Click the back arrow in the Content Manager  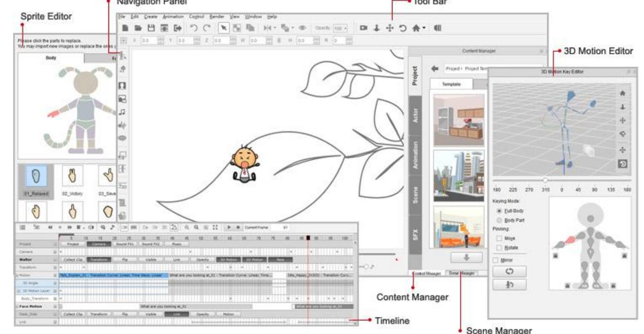[435, 69]
